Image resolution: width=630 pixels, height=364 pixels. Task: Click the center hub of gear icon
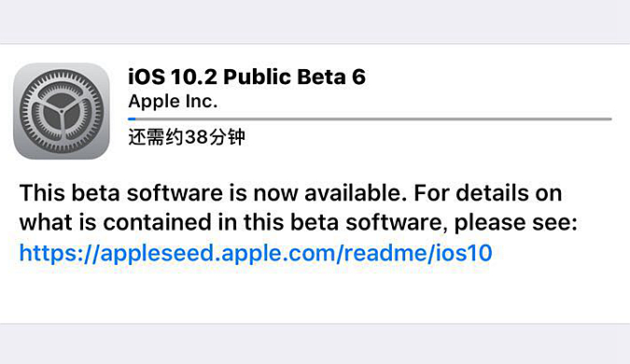tap(62, 111)
